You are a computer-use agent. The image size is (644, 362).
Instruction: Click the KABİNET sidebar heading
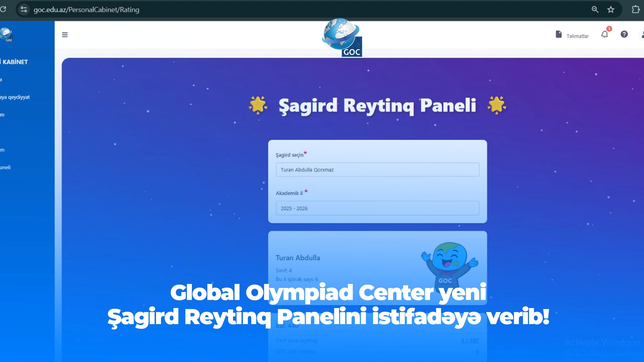[15, 62]
